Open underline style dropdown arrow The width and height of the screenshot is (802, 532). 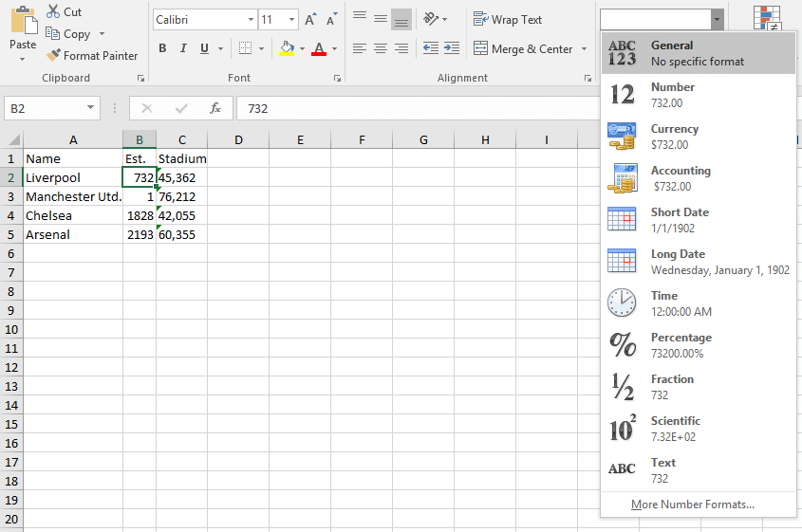221,49
